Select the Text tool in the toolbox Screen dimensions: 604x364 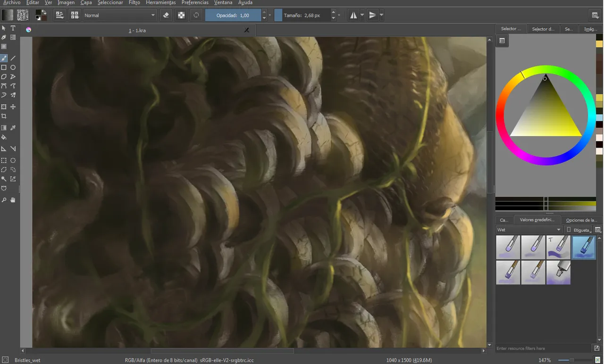[13, 28]
